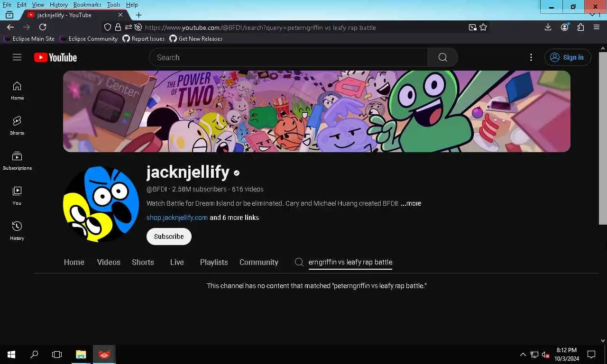Open the Tools menu
607x364 pixels.
[x=114, y=5]
